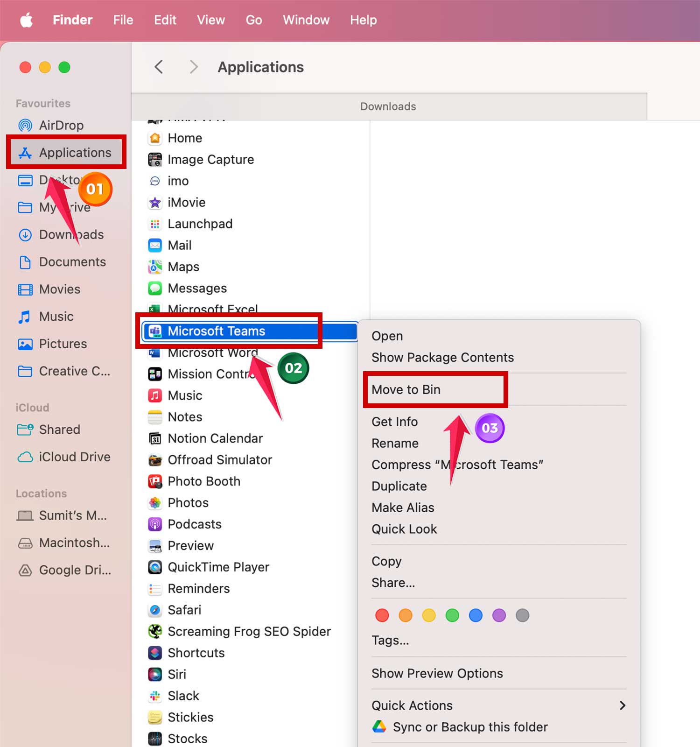This screenshot has height=747, width=700.
Task: Select the Movies folder icon in sidebar
Action: [25, 289]
